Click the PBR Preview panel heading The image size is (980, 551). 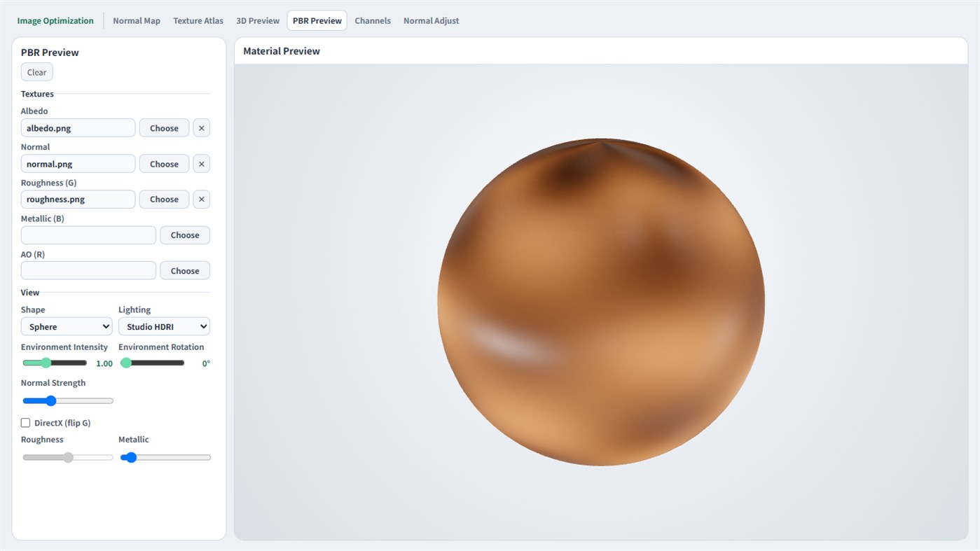(x=50, y=53)
